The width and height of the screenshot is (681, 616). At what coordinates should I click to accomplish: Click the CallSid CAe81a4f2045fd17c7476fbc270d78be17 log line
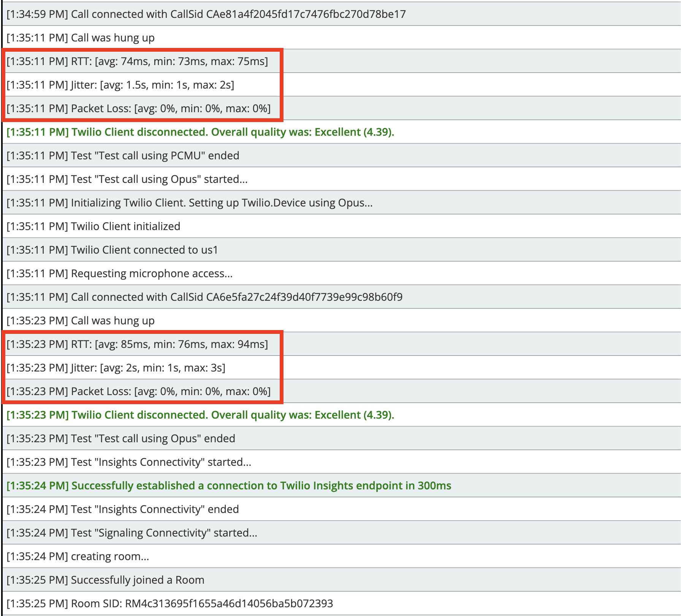(206, 14)
